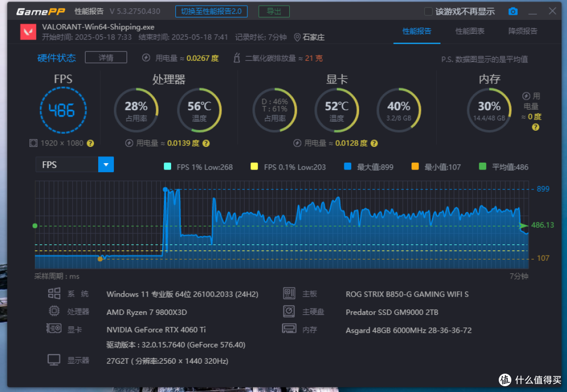567x392 pixels.
Task: Open the 性能图表 tab
Action: [470, 31]
